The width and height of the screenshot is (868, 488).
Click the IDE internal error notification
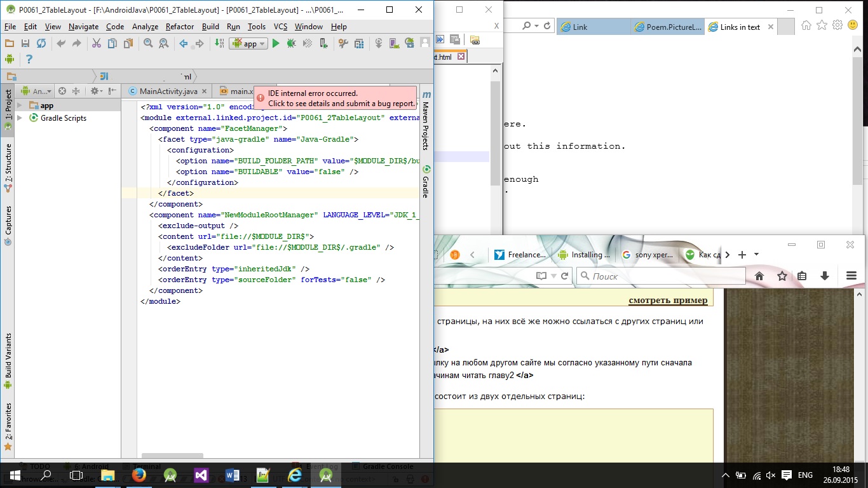pos(336,98)
